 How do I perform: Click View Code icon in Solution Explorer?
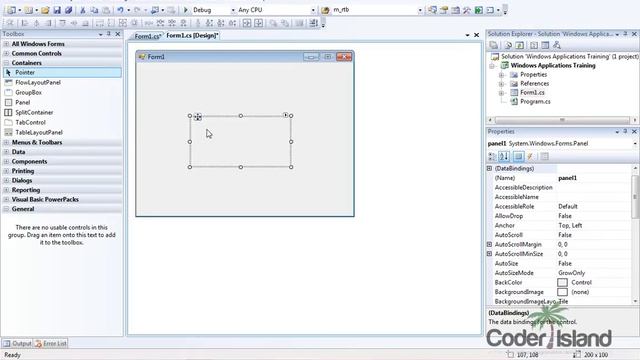click(534, 45)
